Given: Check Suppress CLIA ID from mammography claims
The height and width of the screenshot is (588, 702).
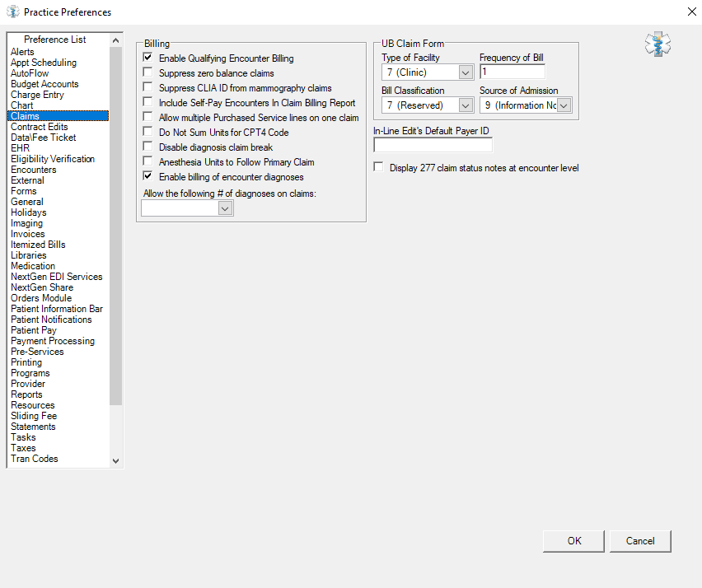Looking at the screenshot, I should (147, 87).
